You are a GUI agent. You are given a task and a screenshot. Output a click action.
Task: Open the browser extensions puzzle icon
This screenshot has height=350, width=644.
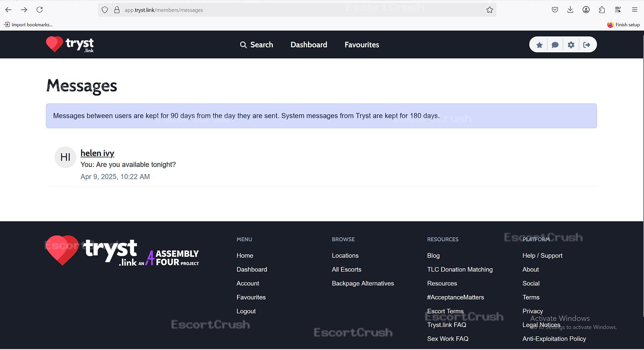click(x=602, y=10)
